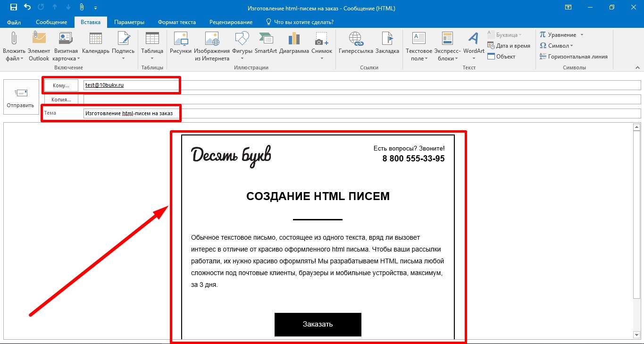Click the Отправить send button
Image resolution: width=644 pixels, height=344 pixels.
[x=21, y=97]
